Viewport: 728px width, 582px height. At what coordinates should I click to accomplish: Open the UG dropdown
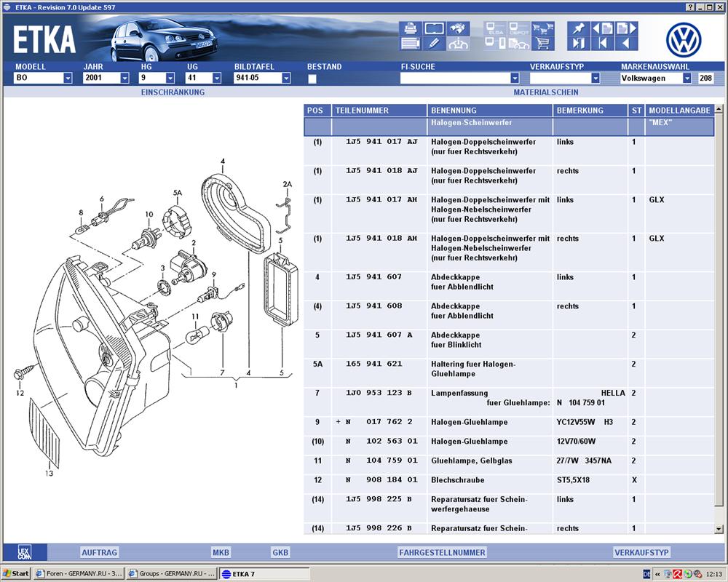[x=217, y=78]
